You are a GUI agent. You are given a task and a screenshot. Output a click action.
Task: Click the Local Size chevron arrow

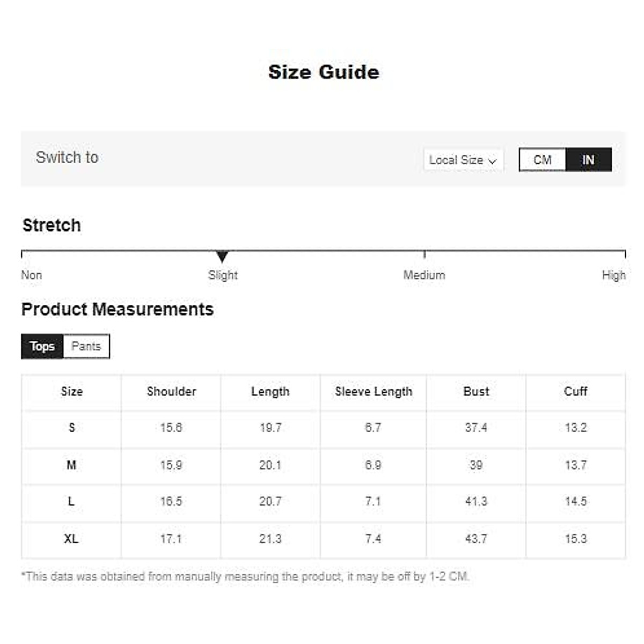click(492, 161)
